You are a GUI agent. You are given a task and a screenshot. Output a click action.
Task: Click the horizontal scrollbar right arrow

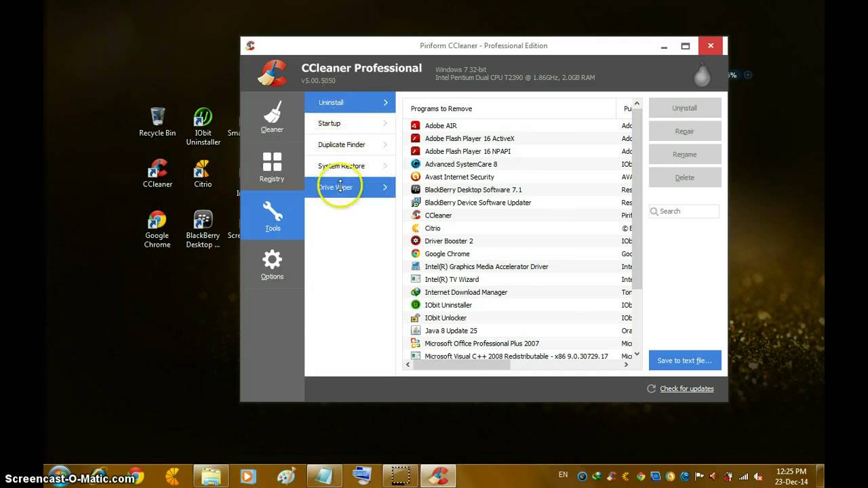(626, 365)
